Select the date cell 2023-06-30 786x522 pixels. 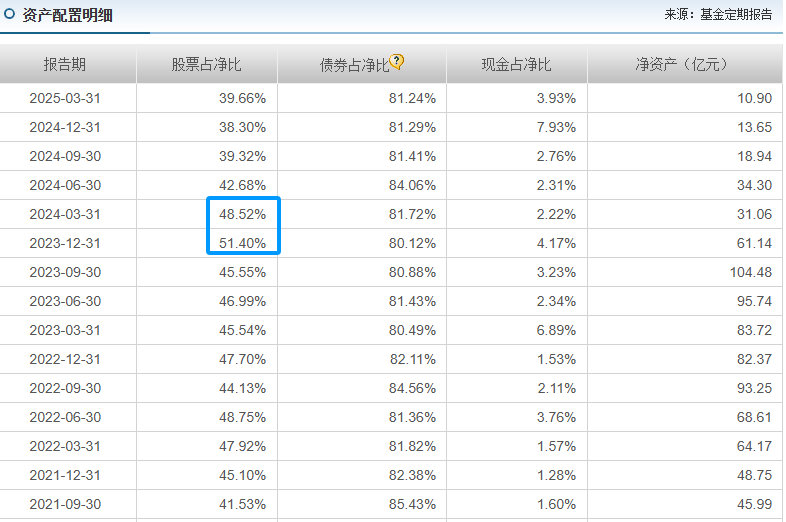point(65,301)
